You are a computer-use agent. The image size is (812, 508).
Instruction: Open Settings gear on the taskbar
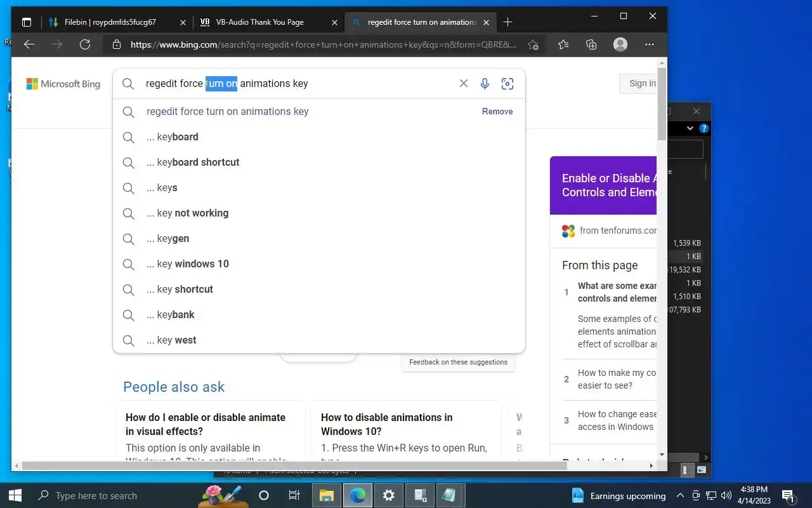pos(388,495)
